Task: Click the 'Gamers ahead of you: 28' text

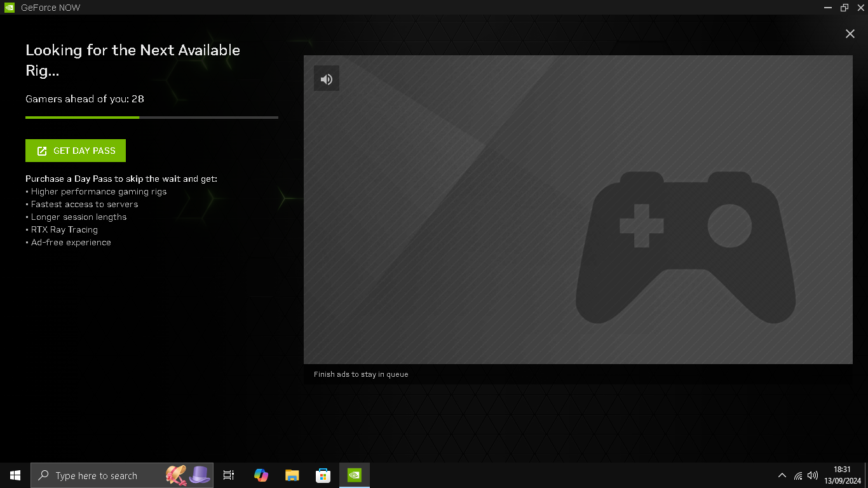Action: (x=85, y=99)
